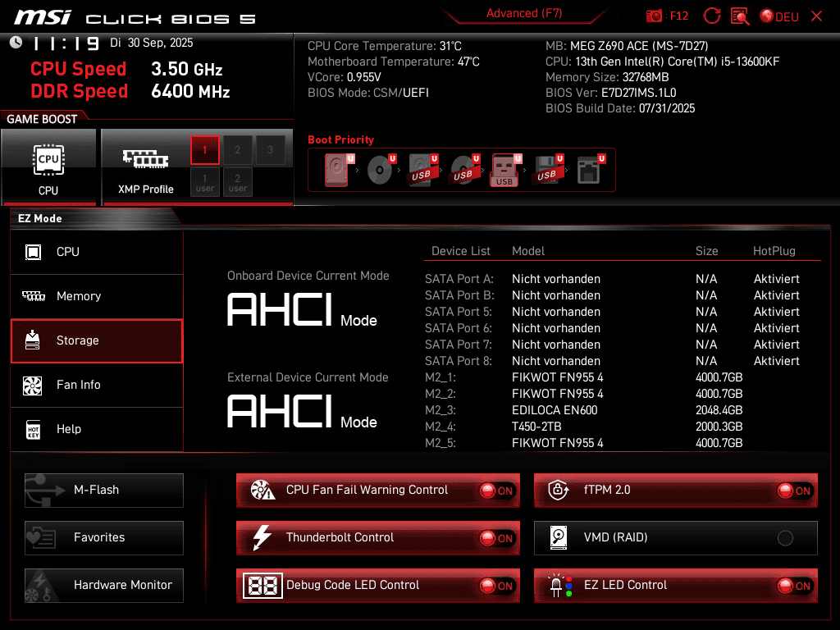This screenshot has height=630, width=840.
Task: Click the Fan Info fan icon in the sidebar
Action: 33,386
